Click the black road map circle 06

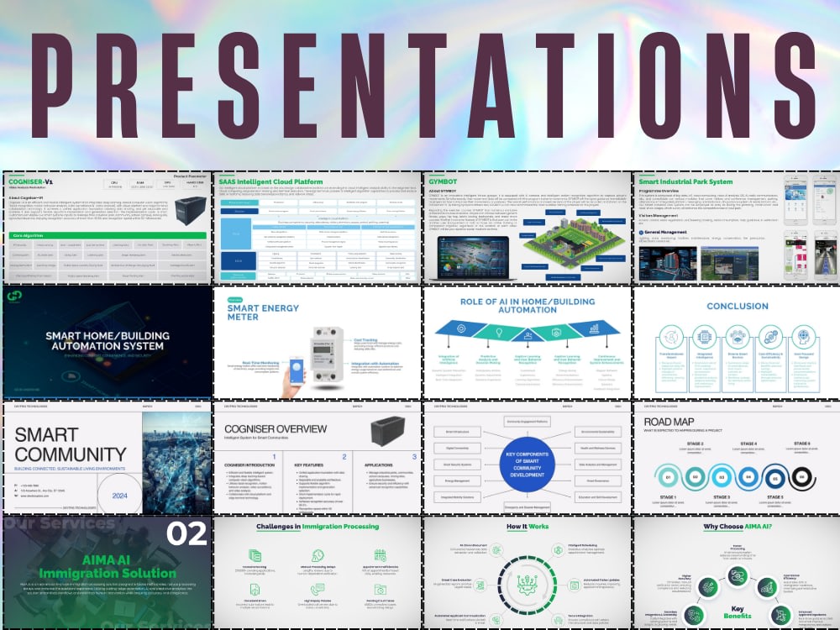(x=802, y=477)
